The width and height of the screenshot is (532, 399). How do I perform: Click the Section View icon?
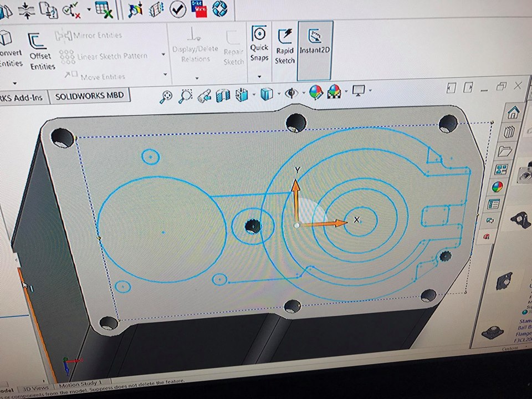223,95
